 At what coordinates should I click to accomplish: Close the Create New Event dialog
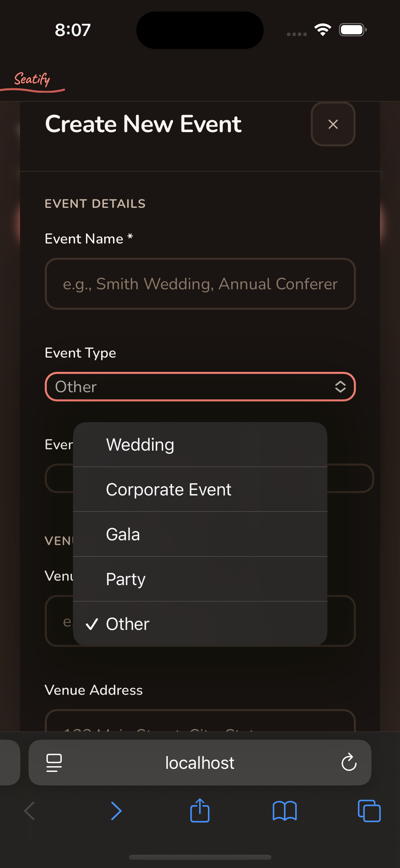[333, 124]
